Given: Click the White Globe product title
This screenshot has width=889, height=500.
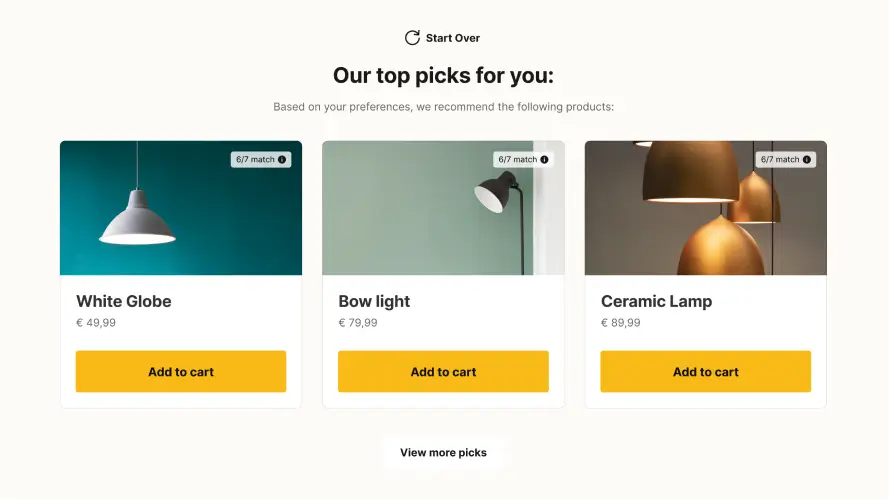Looking at the screenshot, I should tap(124, 301).
